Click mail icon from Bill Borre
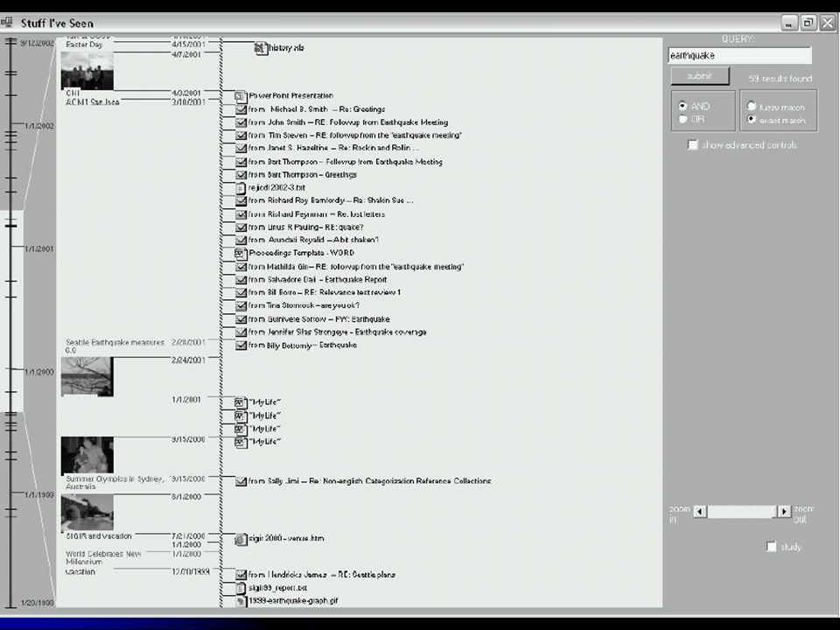Image resolution: width=840 pixels, height=630 pixels. tap(241, 292)
